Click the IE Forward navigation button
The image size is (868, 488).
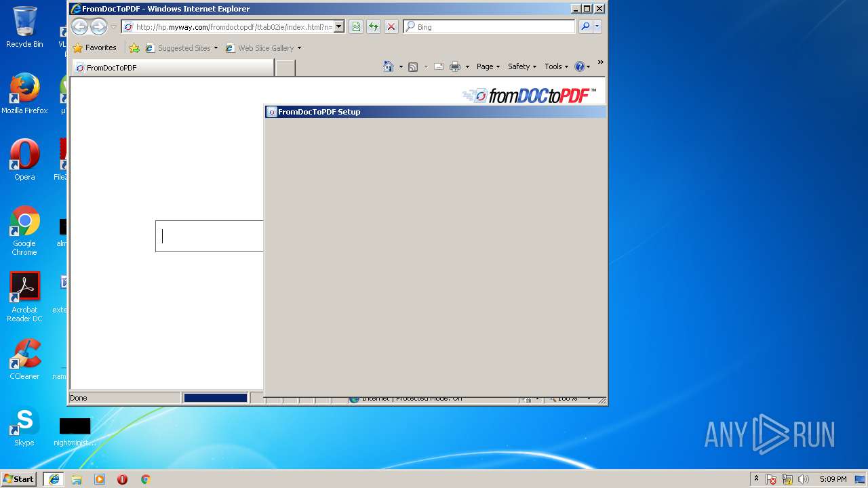[x=98, y=27]
